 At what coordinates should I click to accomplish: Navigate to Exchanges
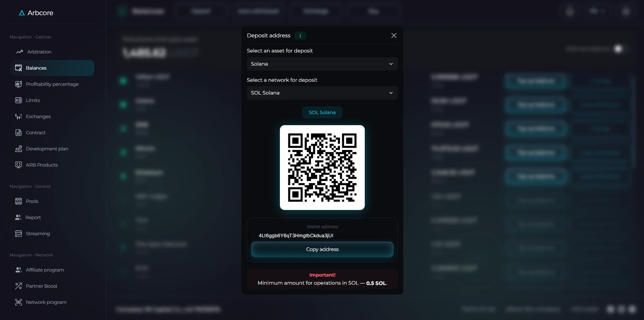click(x=38, y=116)
